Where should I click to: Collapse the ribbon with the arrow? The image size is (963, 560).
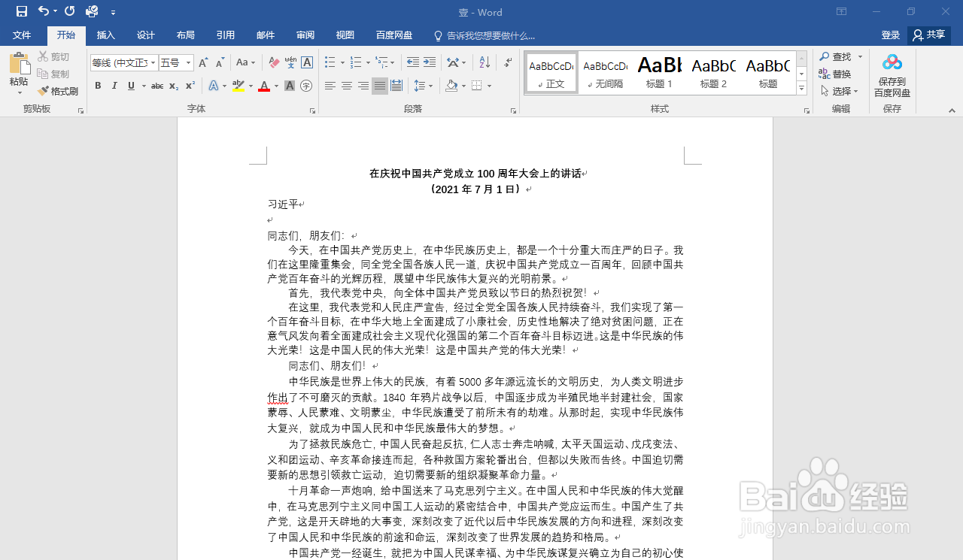point(952,110)
